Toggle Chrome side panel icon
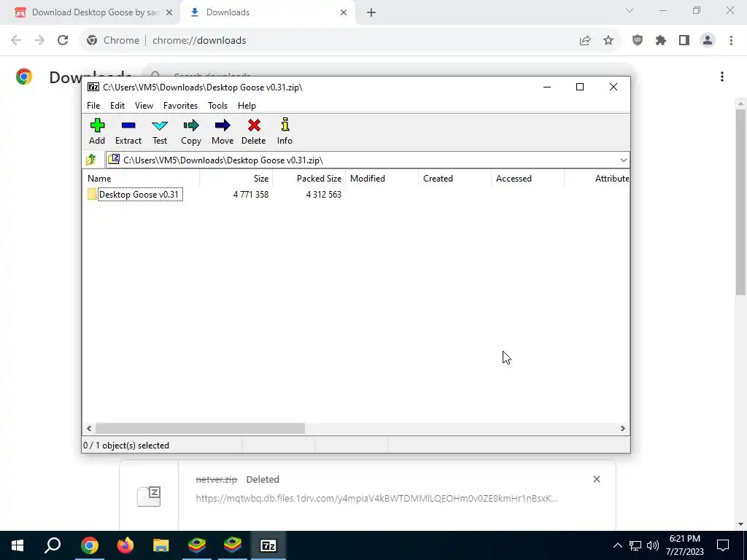This screenshot has width=747, height=560. click(684, 41)
